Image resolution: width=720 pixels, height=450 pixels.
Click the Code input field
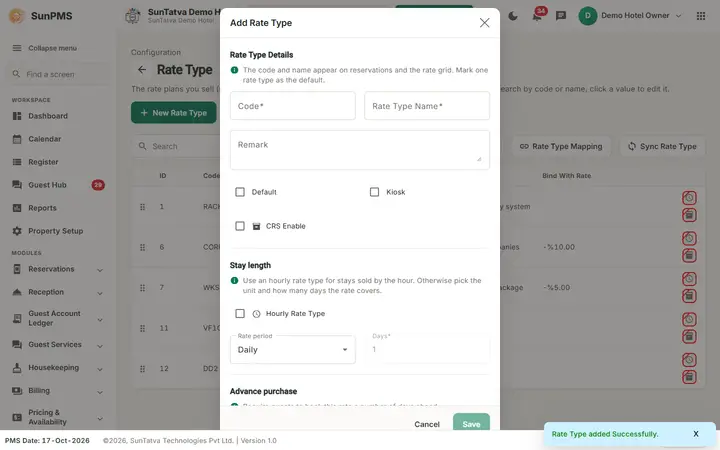click(292, 106)
